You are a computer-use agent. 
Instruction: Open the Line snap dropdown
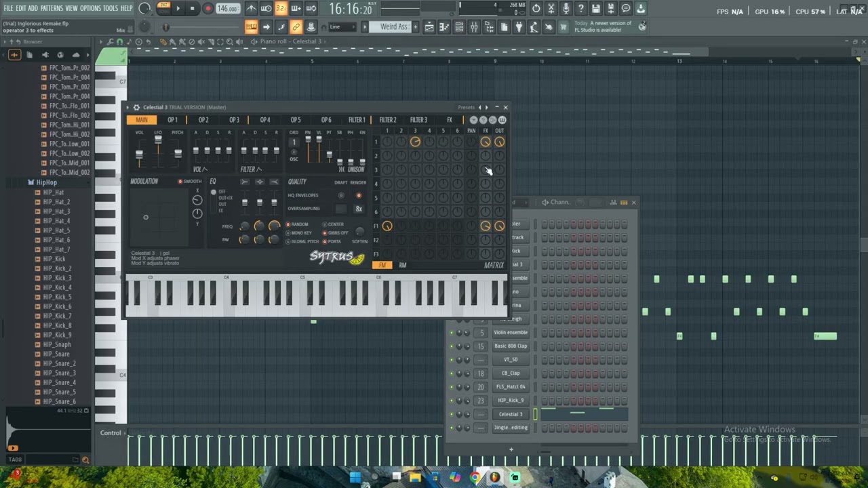(x=341, y=27)
